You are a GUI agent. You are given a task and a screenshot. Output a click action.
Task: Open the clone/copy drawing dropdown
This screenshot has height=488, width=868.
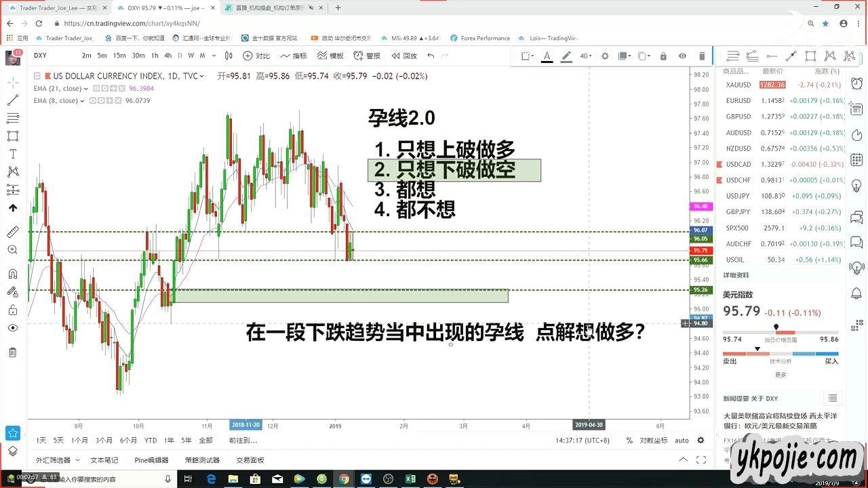[x=644, y=56]
